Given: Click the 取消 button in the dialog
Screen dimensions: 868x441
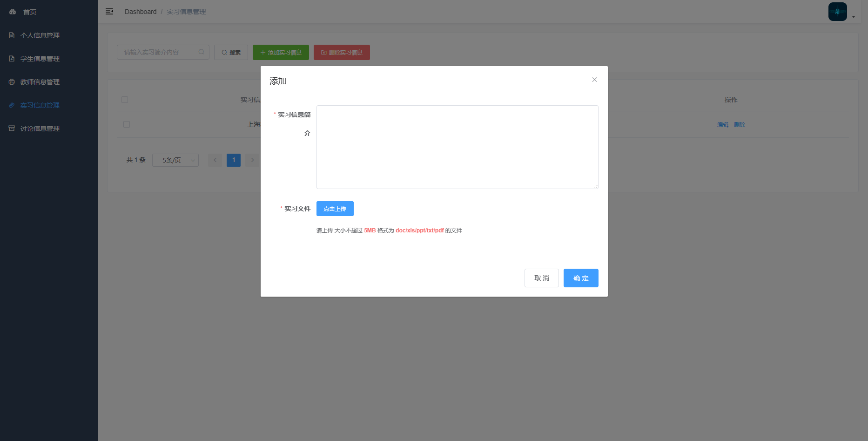Looking at the screenshot, I should 541,278.
